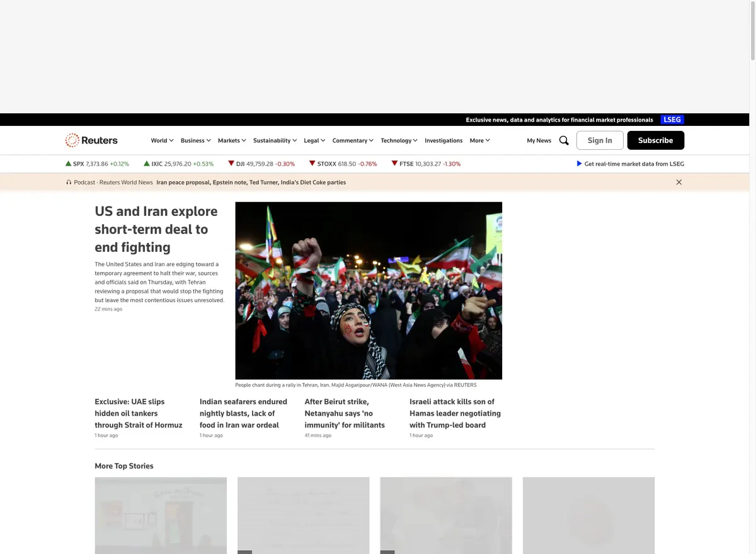Open the Reuters homepage logo
The height and width of the screenshot is (554, 756).
click(91, 140)
